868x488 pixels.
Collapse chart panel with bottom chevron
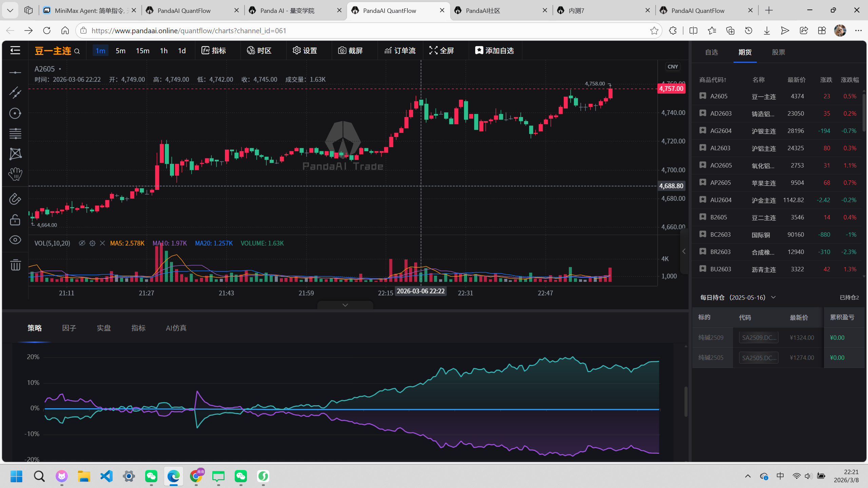tap(345, 305)
